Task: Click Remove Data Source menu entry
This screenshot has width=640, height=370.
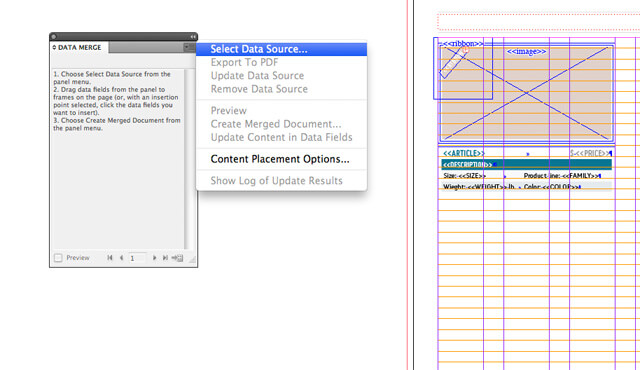Action: point(281,89)
